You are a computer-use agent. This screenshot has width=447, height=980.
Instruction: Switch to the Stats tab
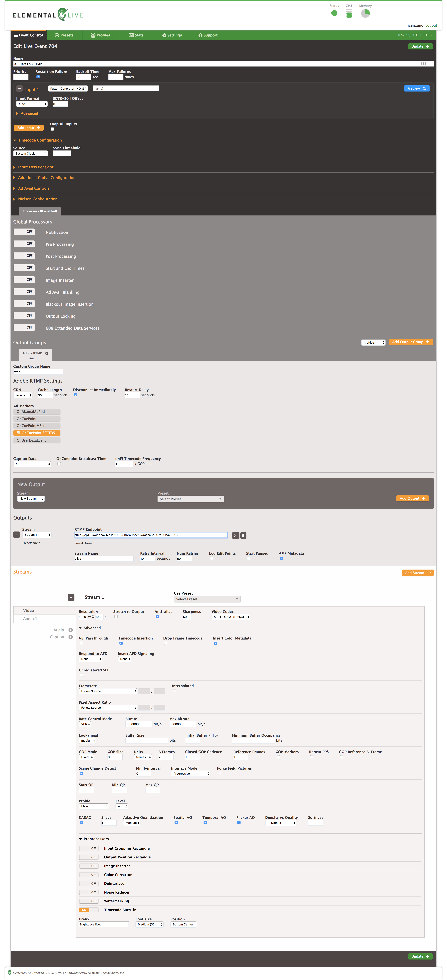pos(136,35)
